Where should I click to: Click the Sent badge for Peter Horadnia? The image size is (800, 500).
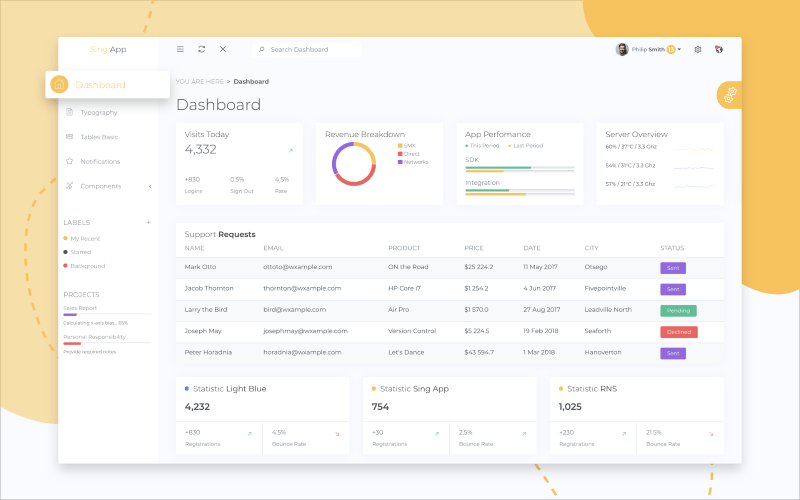pos(673,353)
